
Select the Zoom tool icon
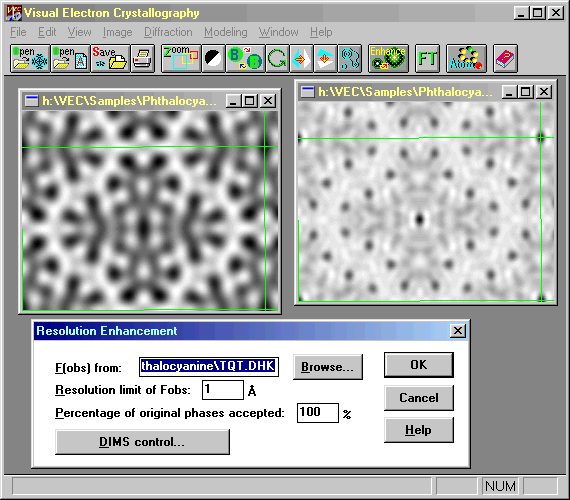coord(181,59)
